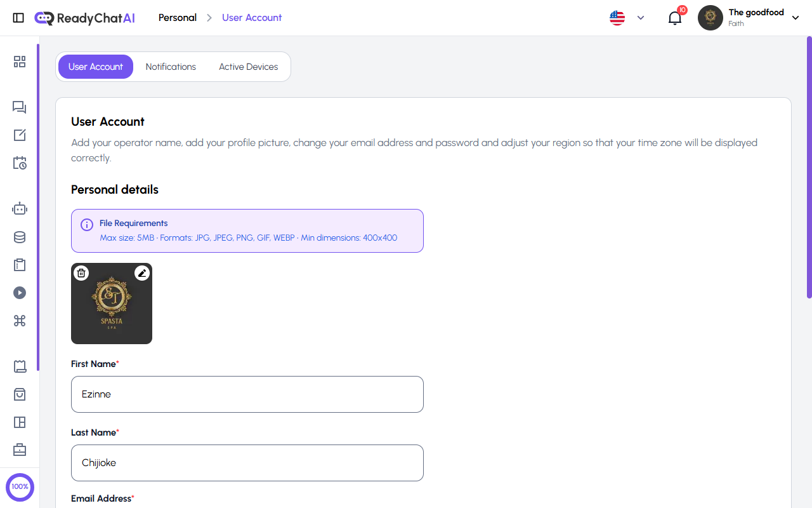Open the notifications bell with 10 alerts
Image resolution: width=812 pixels, height=508 pixels.
point(674,18)
